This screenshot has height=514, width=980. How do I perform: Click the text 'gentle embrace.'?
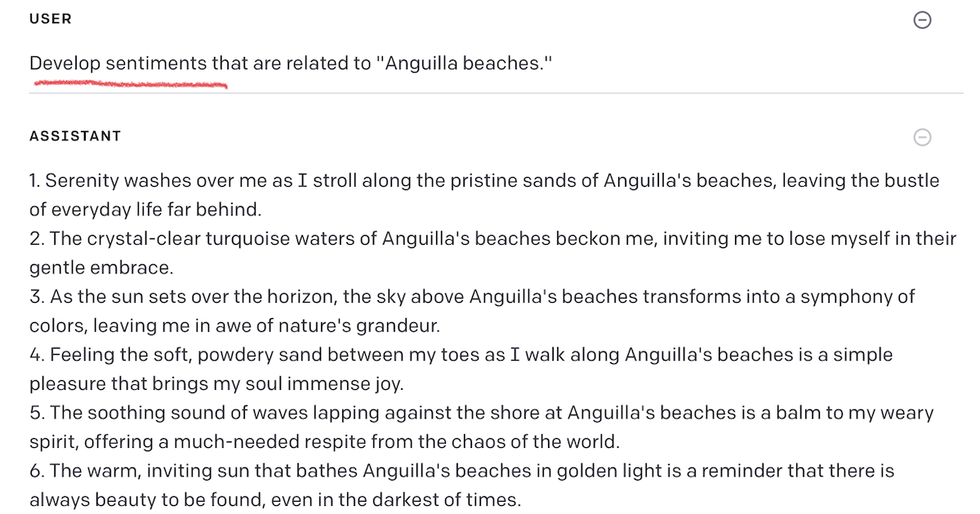tap(101, 268)
